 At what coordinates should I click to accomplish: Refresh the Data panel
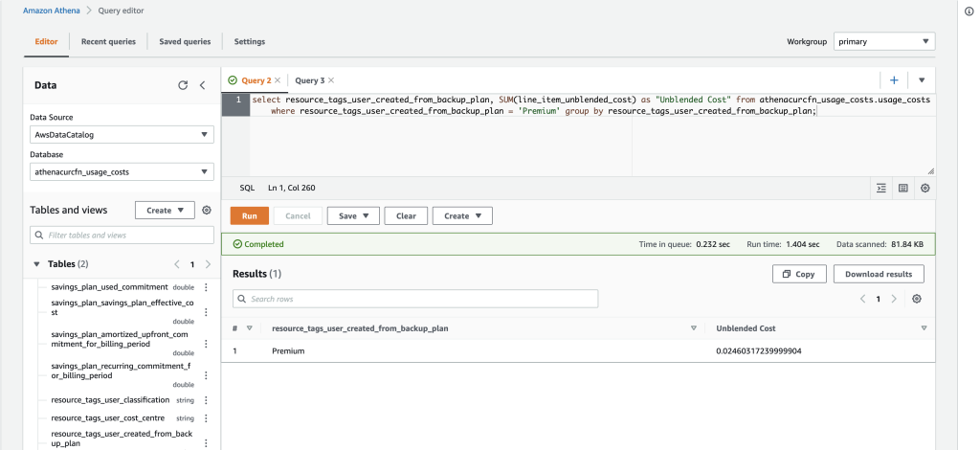[183, 85]
